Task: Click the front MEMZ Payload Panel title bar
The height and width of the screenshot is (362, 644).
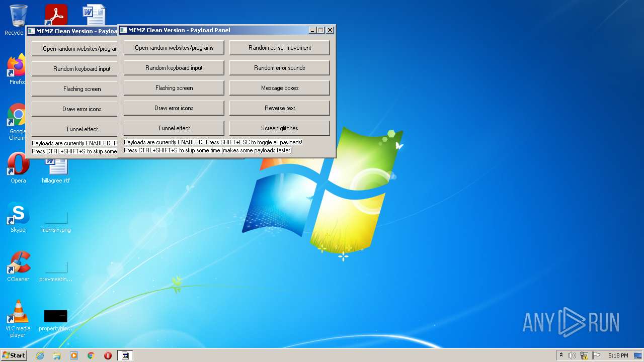Action: point(227,30)
